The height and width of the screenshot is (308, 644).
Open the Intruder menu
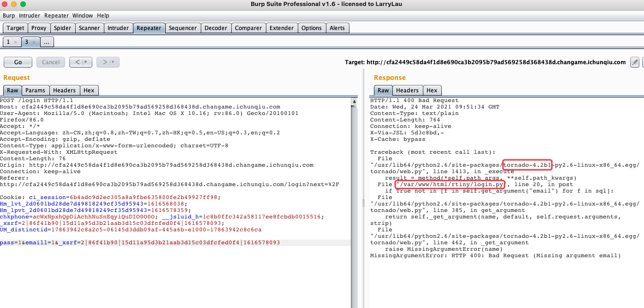[x=30, y=15]
